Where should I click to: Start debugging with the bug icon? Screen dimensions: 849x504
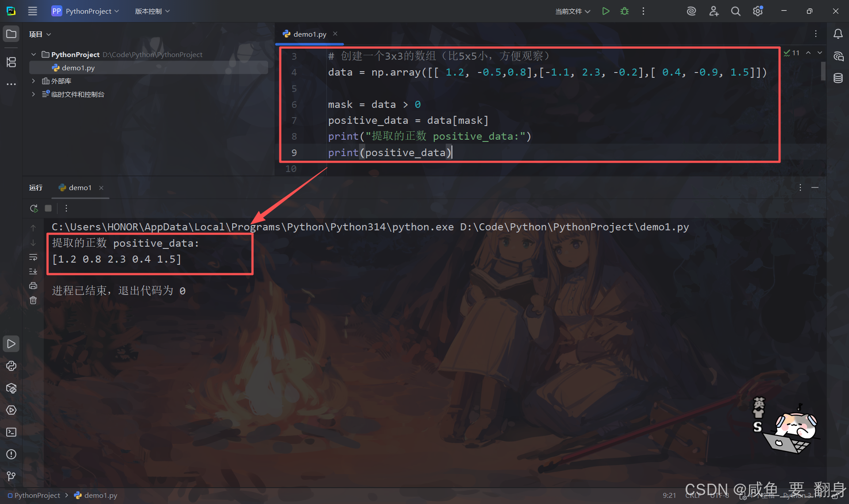(624, 11)
